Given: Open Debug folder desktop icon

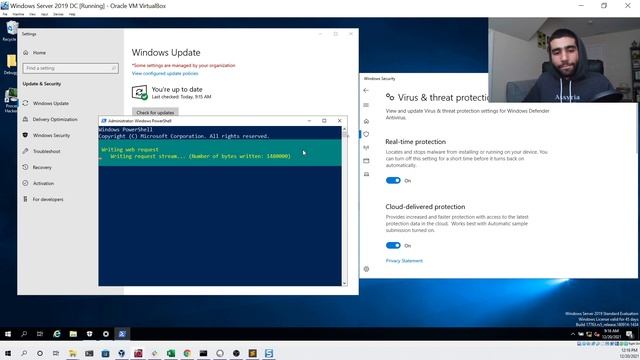Looking at the screenshot, I should point(11,64).
